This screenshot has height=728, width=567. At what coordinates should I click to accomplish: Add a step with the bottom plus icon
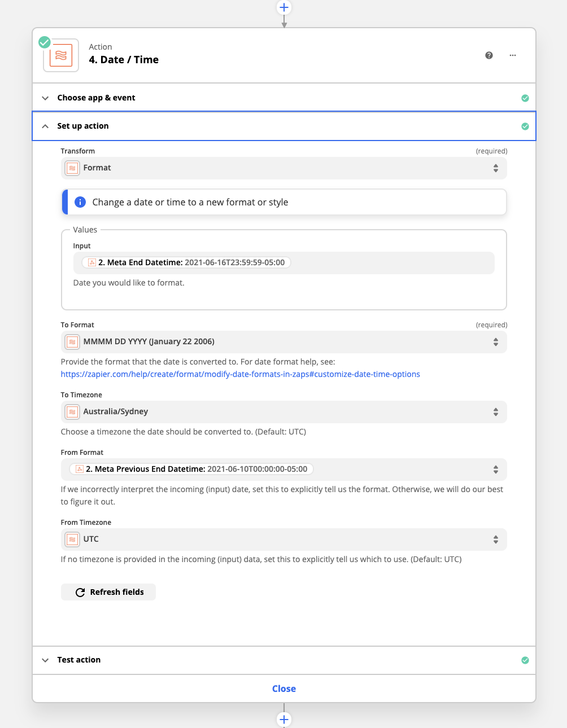pyautogui.click(x=284, y=720)
